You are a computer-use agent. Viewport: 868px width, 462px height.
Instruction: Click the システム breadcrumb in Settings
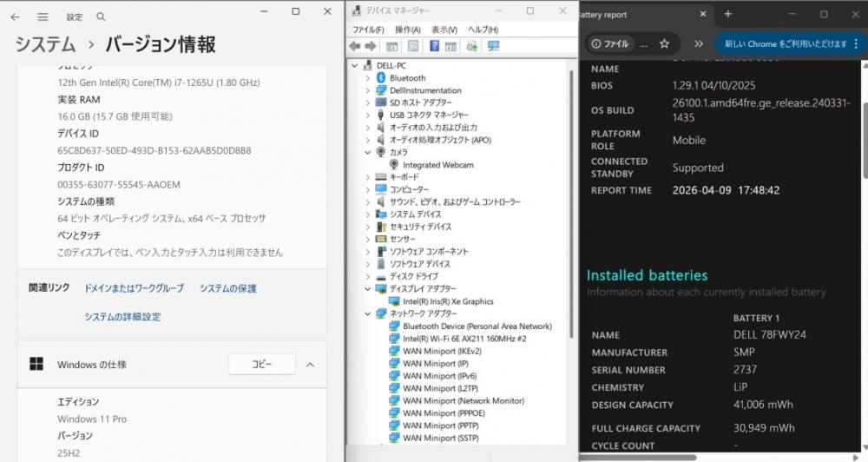click(45, 44)
